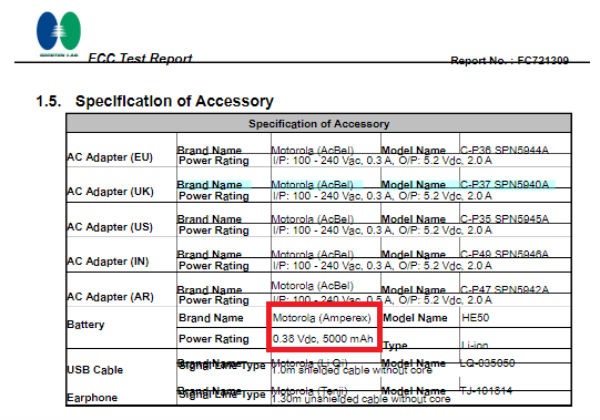Click the LQ-035050 cable model name
The image size is (600, 420).
point(488,363)
